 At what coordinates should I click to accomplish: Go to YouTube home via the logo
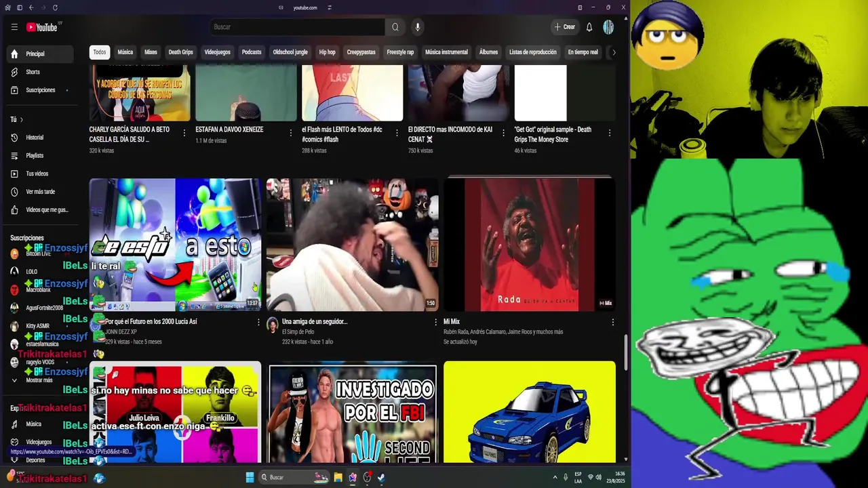tap(42, 27)
